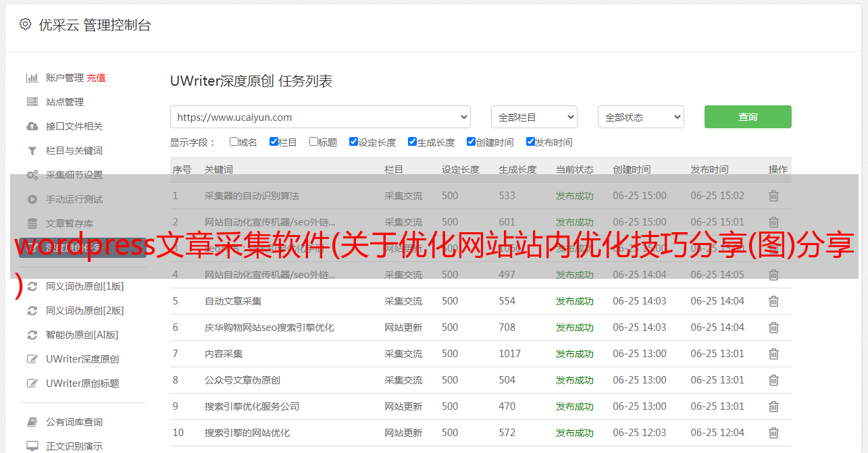Delete the 内容采集 task
The image size is (868, 453).
pyautogui.click(x=774, y=354)
